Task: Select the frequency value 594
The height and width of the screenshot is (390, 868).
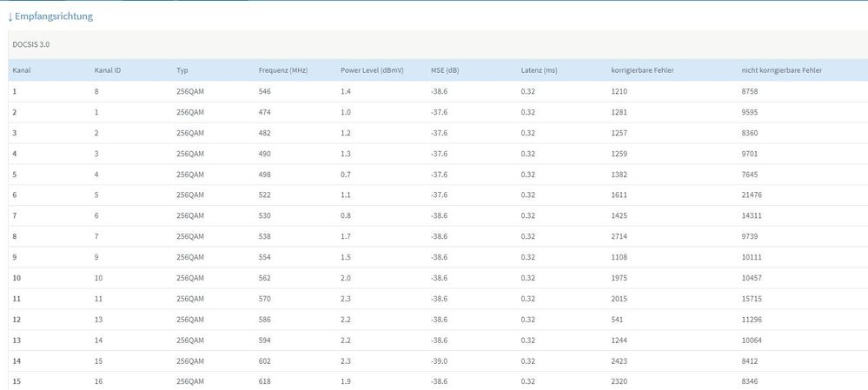Action: (265, 340)
